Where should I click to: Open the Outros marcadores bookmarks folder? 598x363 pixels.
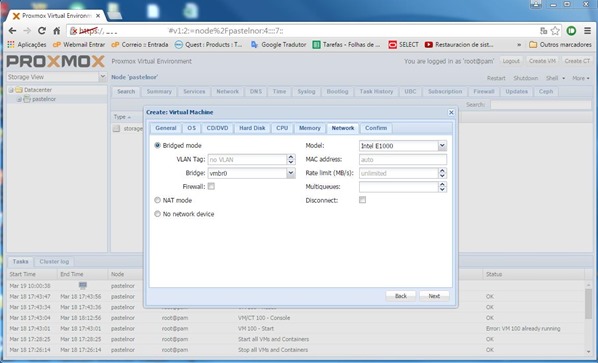(560, 45)
